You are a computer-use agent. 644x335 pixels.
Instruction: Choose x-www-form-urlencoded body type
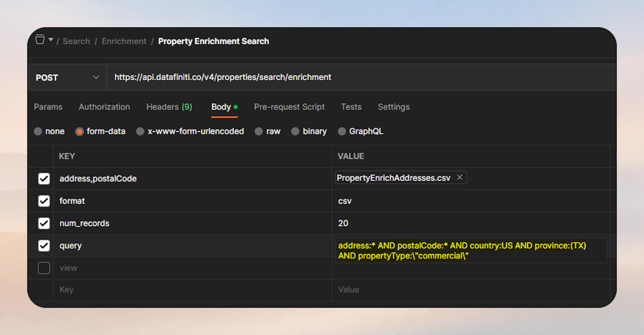(x=140, y=131)
